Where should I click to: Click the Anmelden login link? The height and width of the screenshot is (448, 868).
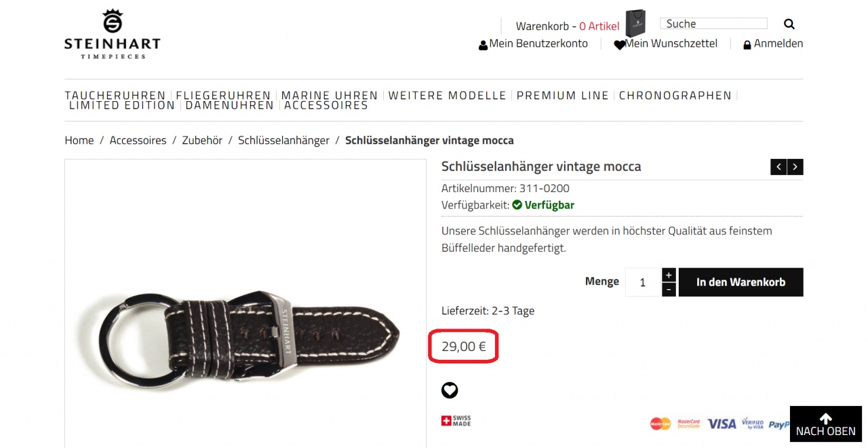[773, 44]
